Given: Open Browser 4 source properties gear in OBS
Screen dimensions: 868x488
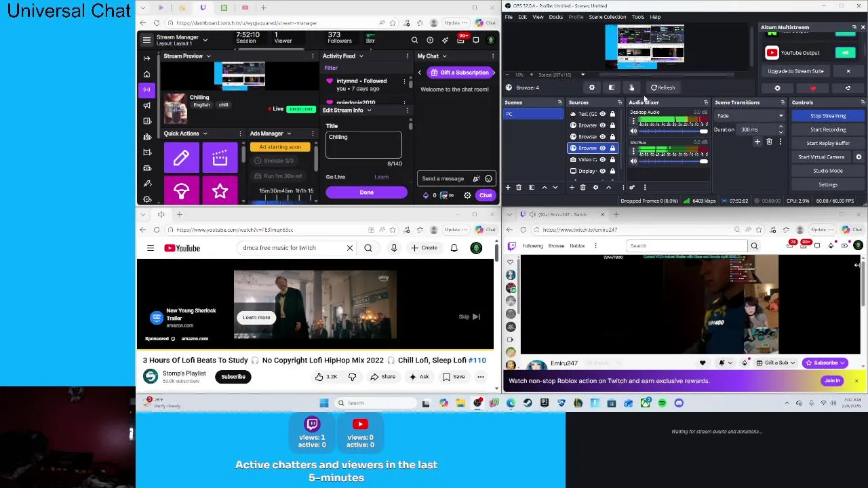Looking at the screenshot, I should pyautogui.click(x=592, y=87).
